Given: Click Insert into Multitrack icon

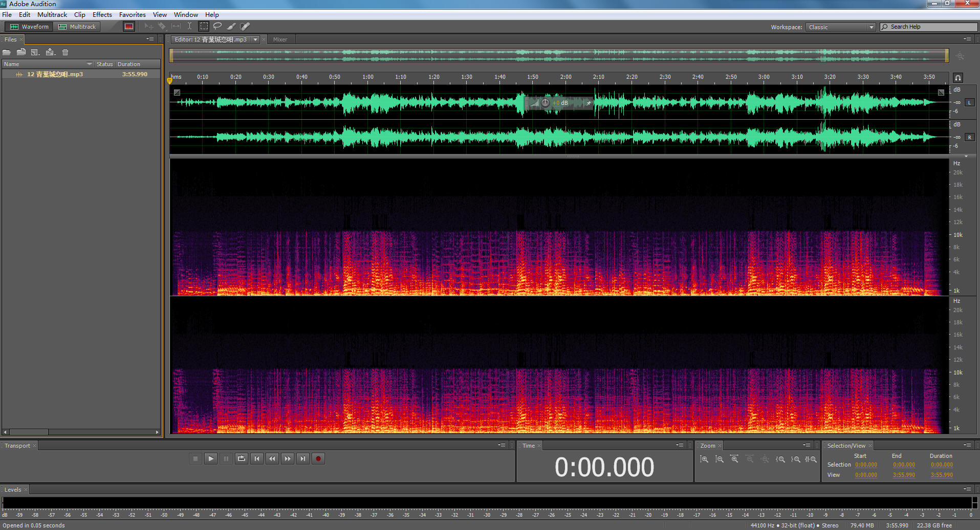Looking at the screenshot, I should click(50, 52).
